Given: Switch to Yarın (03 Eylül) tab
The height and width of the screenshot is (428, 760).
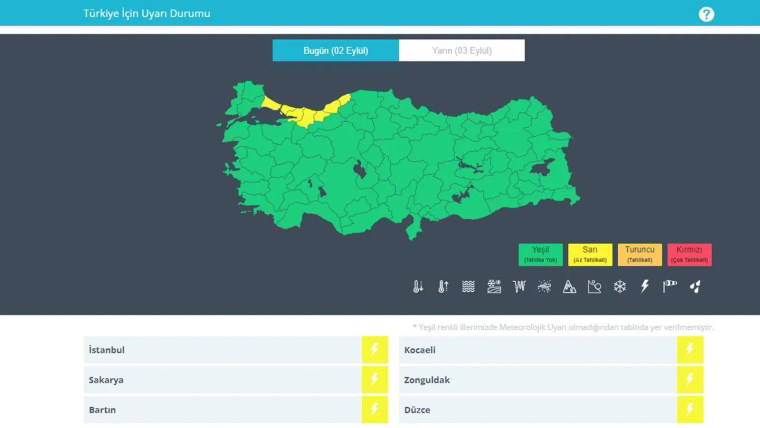Looking at the screenshot, I should pyautogui.click(x=461, y=50).
